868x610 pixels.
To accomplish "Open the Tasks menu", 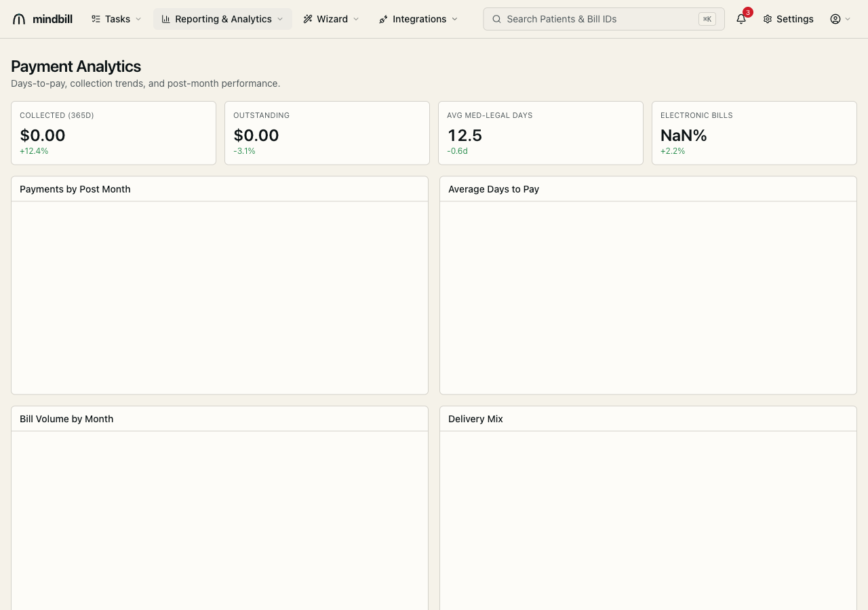I will pyautogui.click(x=117, y=19).
